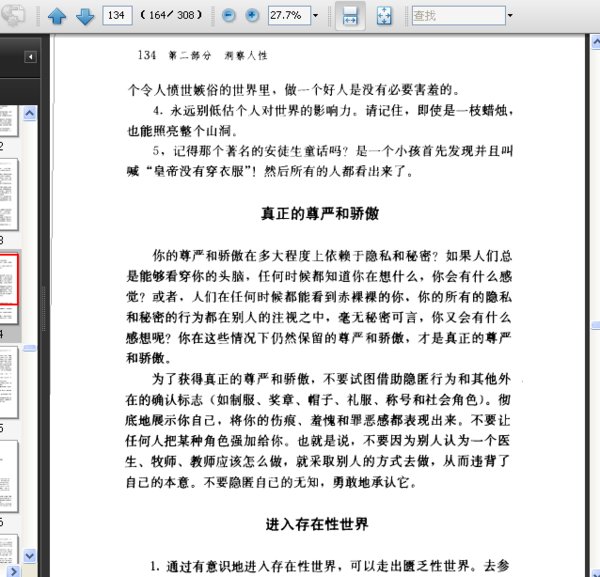Click the document vertical scrollbar thumb

596,325
